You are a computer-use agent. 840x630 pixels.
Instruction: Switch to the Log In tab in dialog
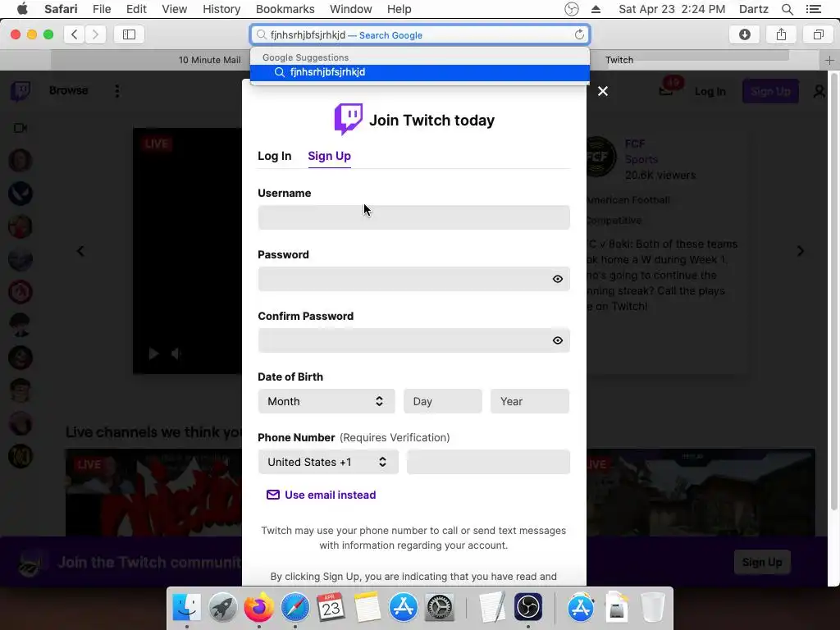[x=274, y=156]
